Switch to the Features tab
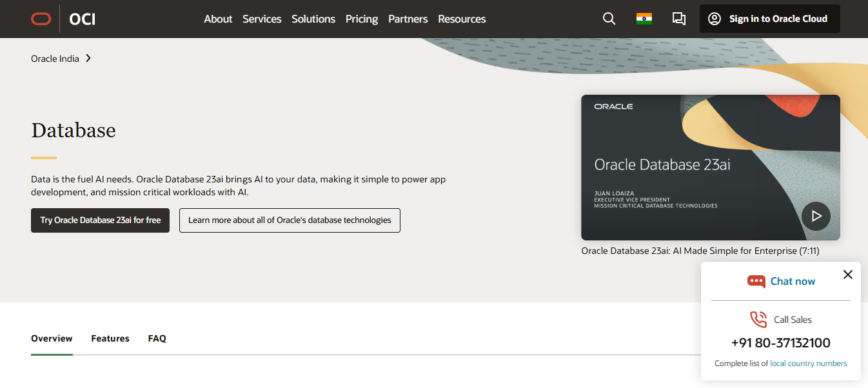The height and width of the screenshot is (388, 868). click(110, 338)
